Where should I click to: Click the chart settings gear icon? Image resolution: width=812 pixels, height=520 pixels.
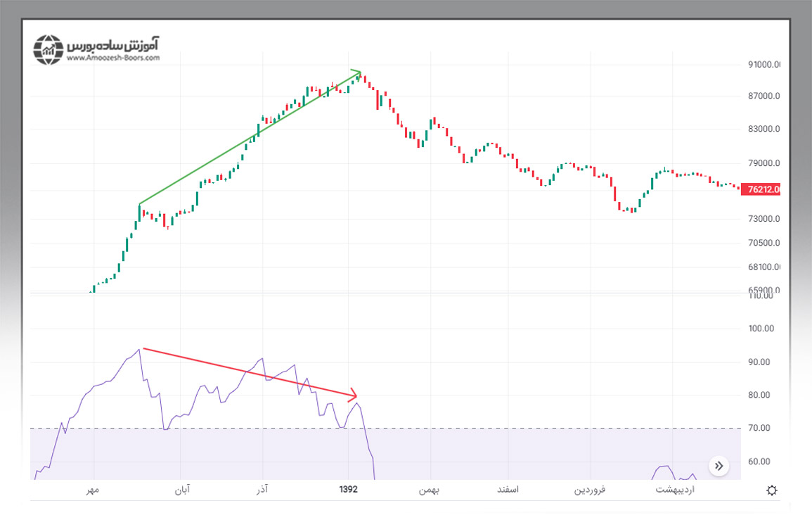772,490
